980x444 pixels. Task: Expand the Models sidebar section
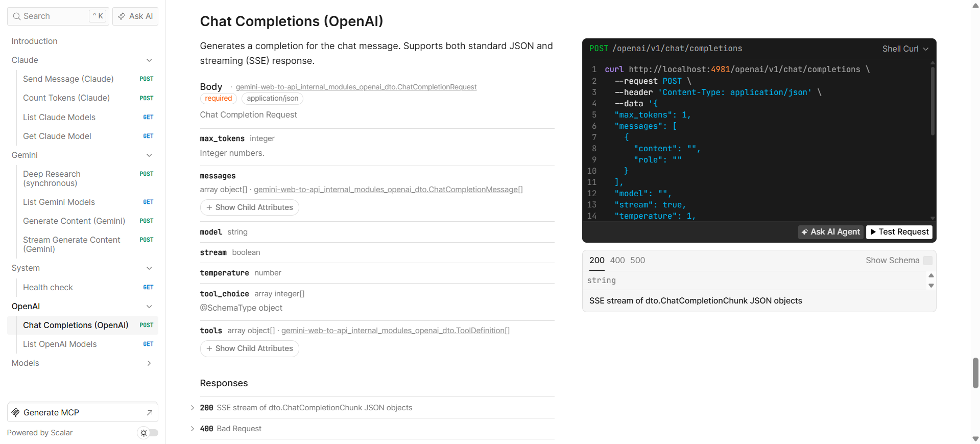tap(149, 363)
